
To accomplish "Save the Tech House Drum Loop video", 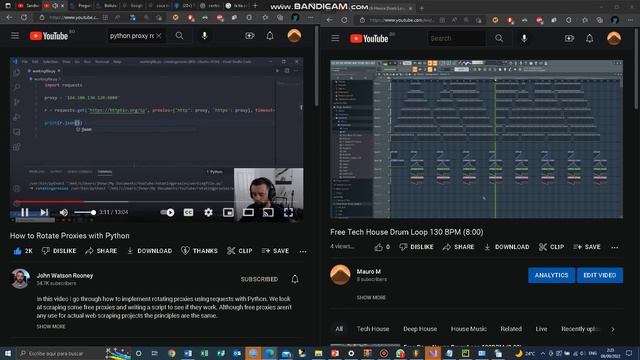I will [587, 247].
